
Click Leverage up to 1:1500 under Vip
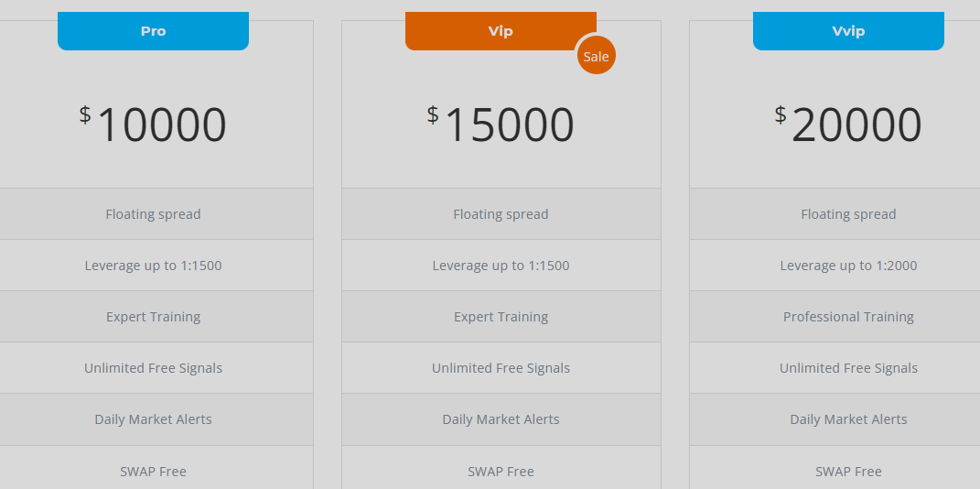[x=501, y=266]
